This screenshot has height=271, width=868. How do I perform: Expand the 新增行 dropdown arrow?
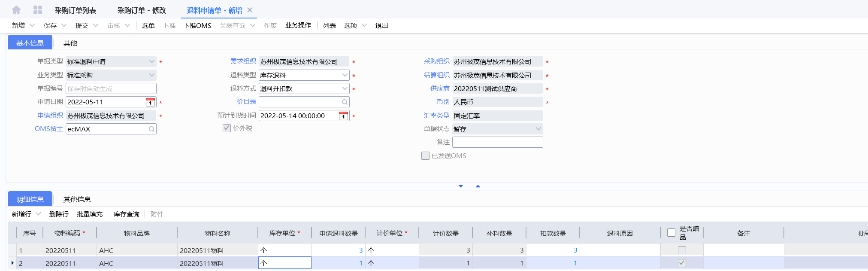[x=38, y=214]
